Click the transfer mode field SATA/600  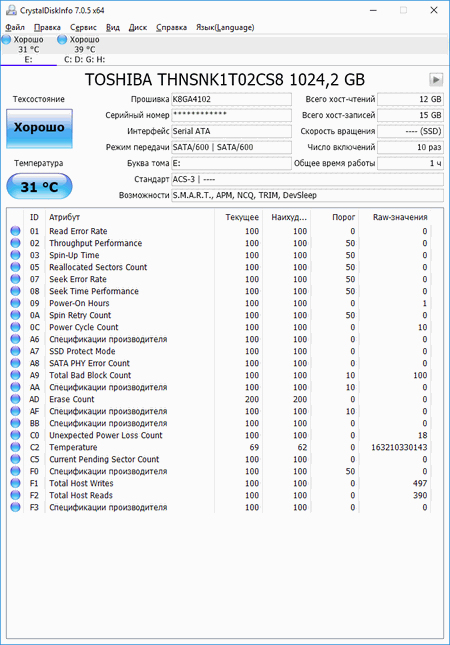click(x=231, y=147)
